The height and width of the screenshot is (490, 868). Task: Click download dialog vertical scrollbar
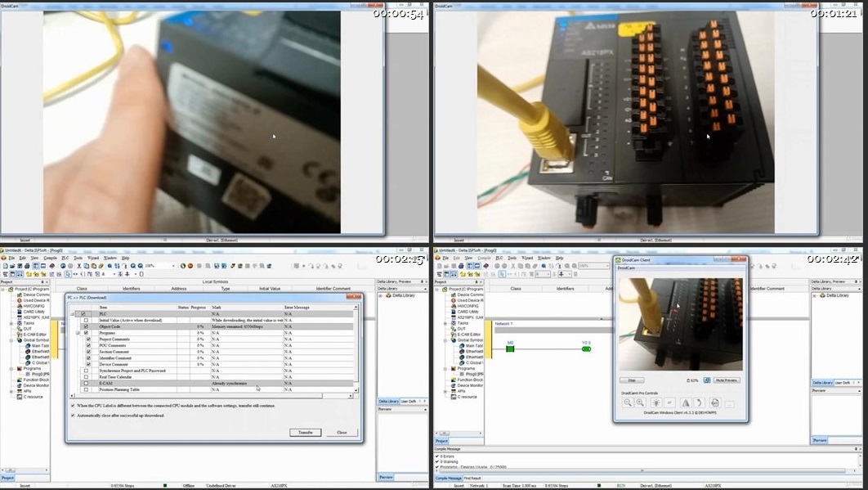[x=356, y=348]
